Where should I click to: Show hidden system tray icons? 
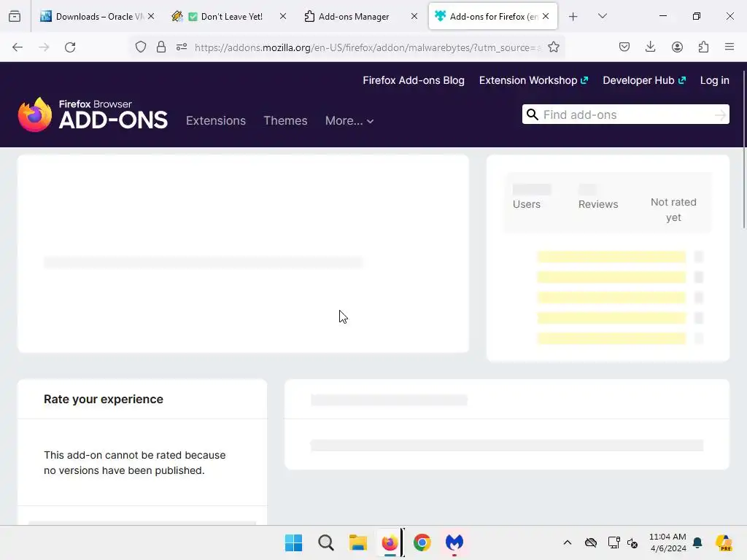click(568, 542)
